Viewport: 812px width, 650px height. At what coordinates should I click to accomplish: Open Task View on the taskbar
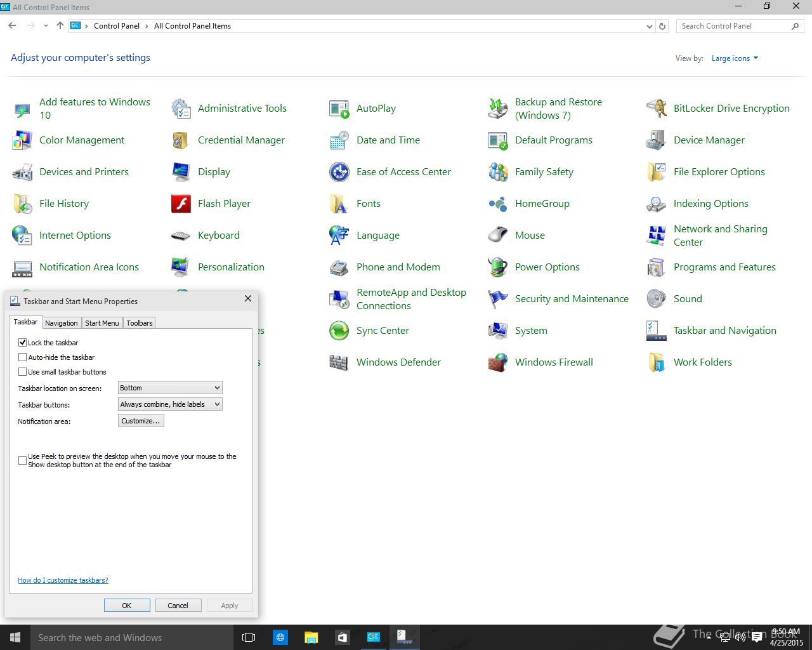tap(249, 637)
